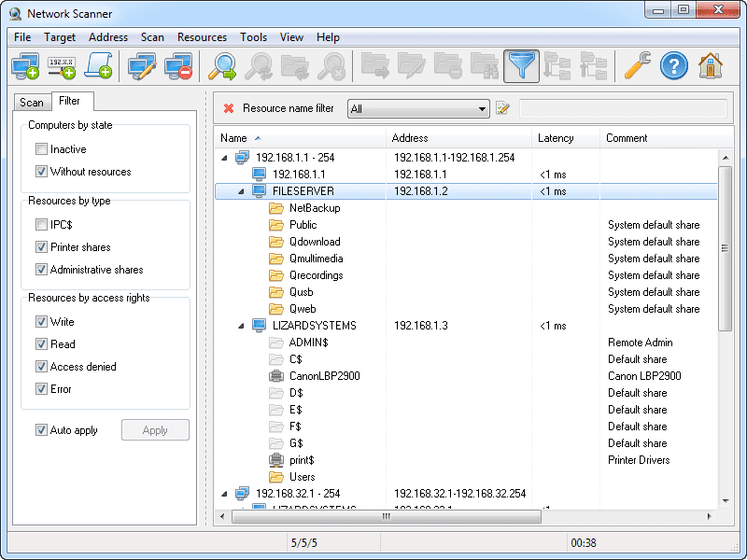Screen dimensions: 747x560
Task: Open the Tools menu
Action: point(253,37)
